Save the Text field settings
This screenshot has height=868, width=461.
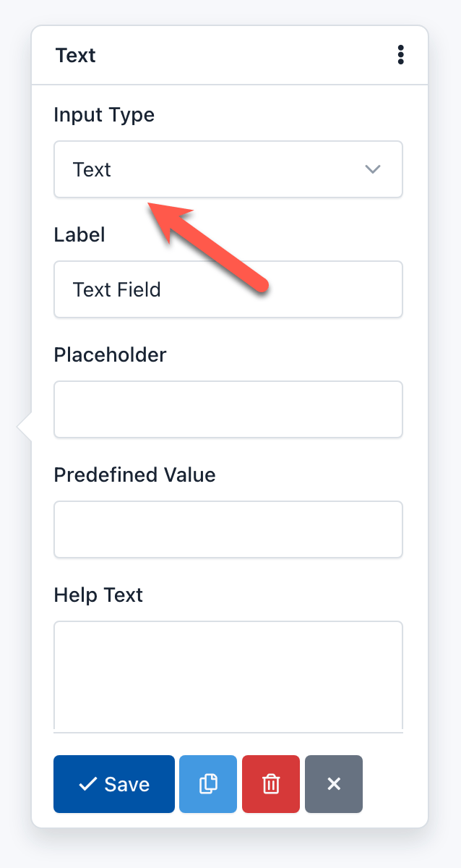(113, 783)
